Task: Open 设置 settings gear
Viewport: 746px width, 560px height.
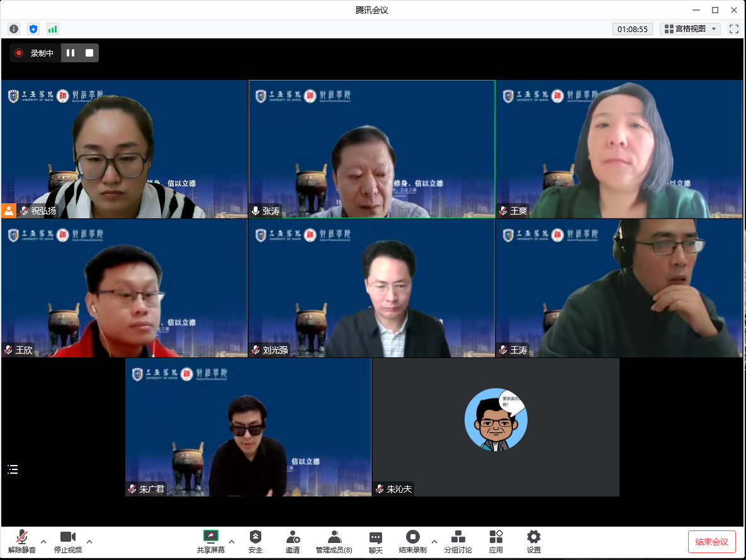Action: click(x=534, y=541)
